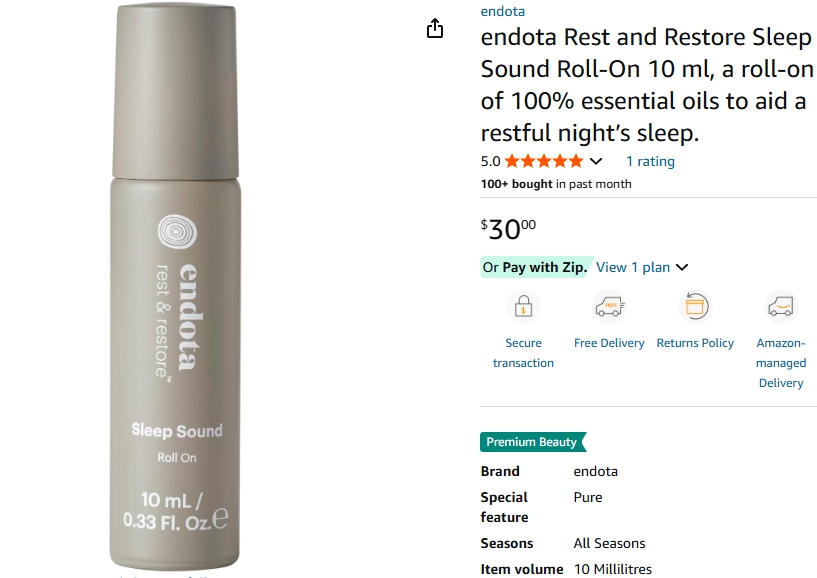Open the 1 rating reviews link
The height and width of the screenshot is (578, 817).
[650, 162]
